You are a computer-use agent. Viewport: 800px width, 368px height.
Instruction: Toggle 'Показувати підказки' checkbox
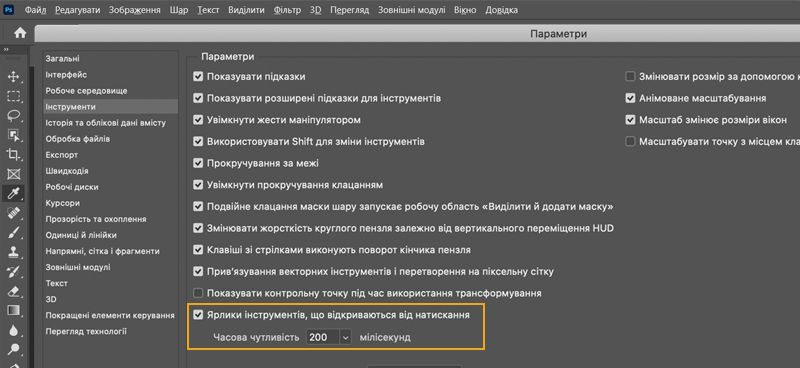coord(198,77)
